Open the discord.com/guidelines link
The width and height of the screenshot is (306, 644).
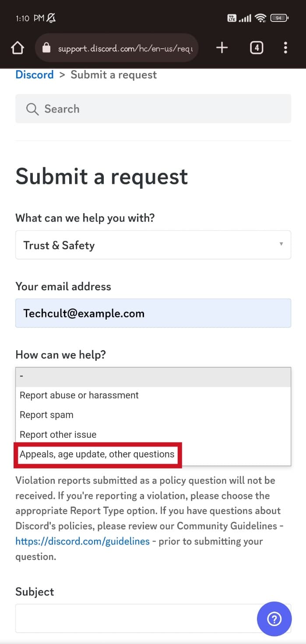[x=82, y=541]
